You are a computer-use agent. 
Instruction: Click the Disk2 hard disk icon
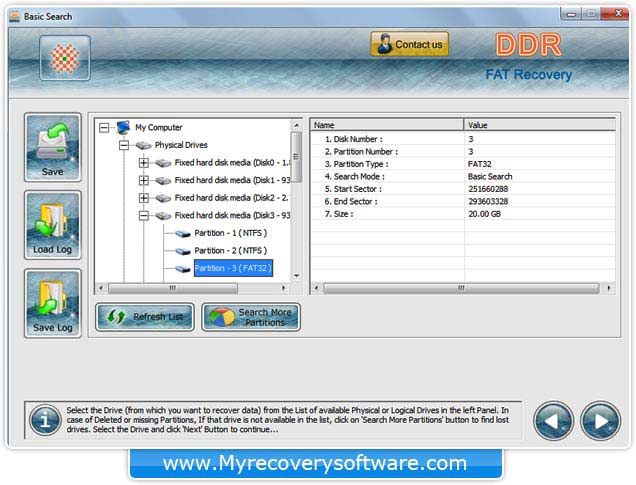(163, 198)
